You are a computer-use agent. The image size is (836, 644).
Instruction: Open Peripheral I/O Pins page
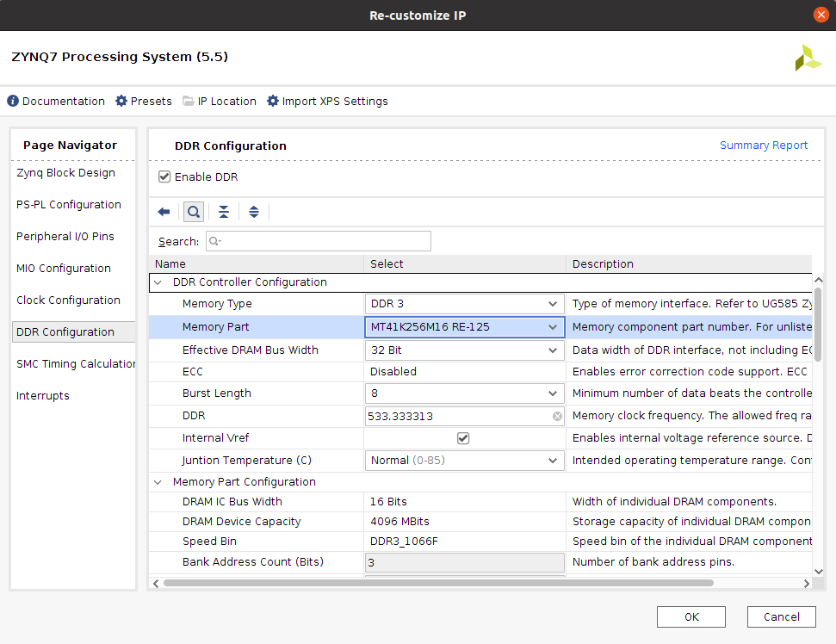tap(65, 237)
